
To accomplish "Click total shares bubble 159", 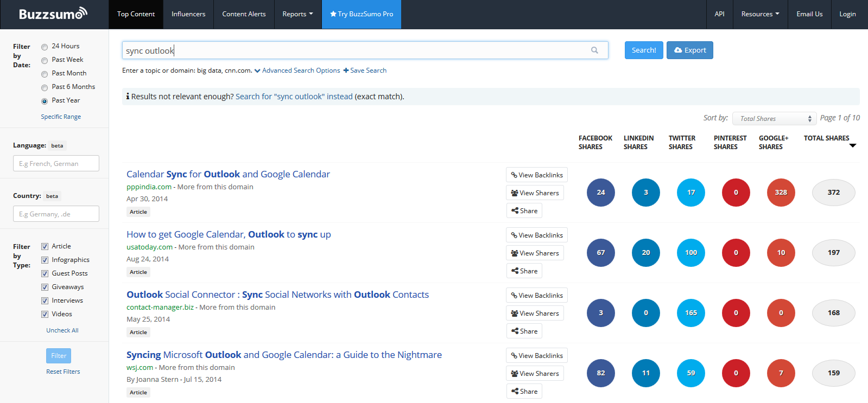I will coord(834,373).
